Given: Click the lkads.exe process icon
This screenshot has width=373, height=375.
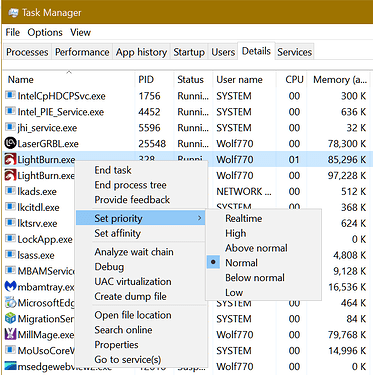Looking at the screenshot, I should point(10,191).
